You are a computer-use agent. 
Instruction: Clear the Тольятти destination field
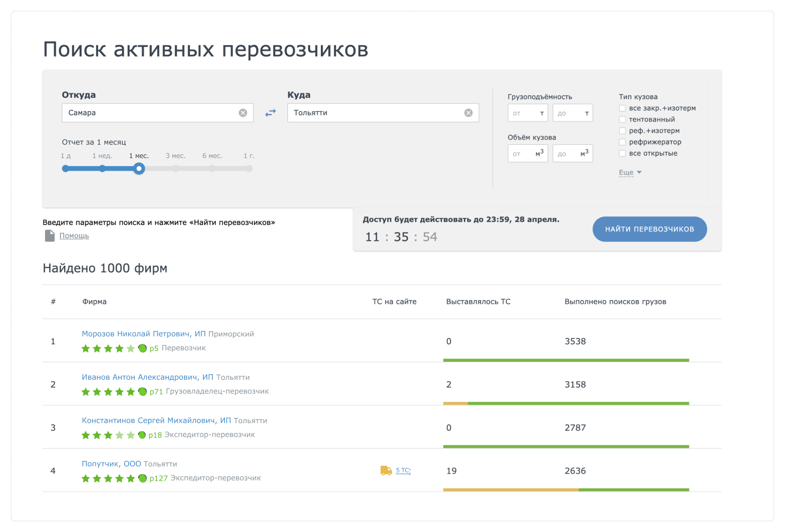click(468, 113)
